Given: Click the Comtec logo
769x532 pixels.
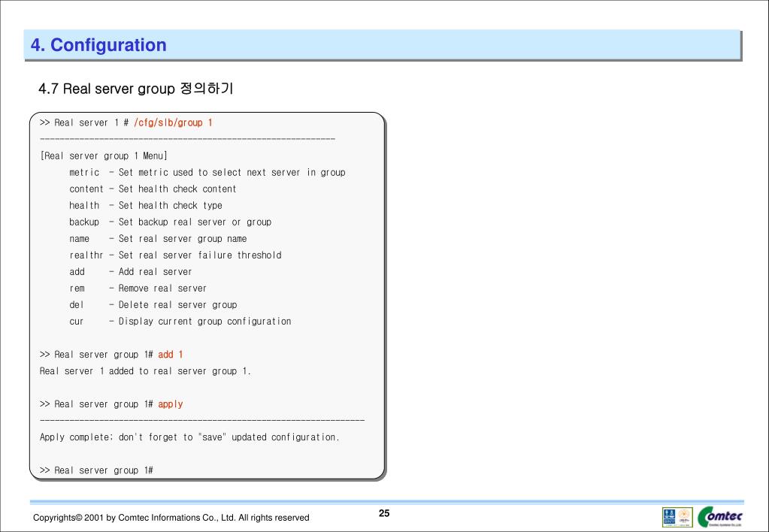Looking at the screenshot, I should 720,517.
